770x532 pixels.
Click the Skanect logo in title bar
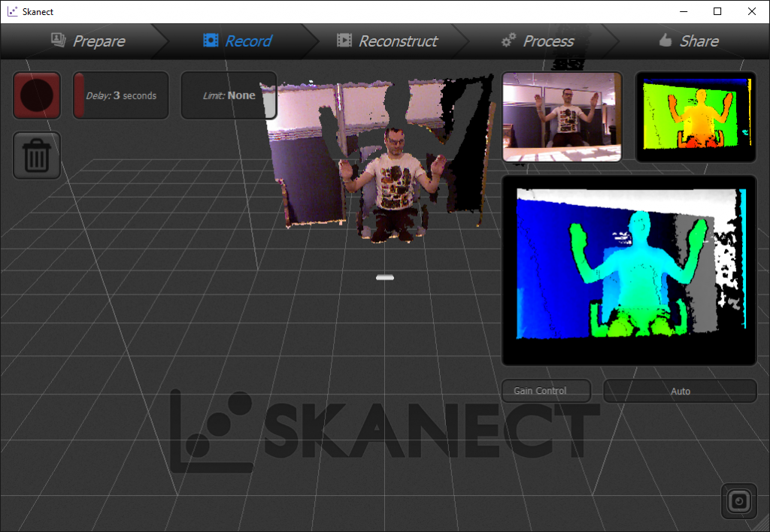pos(12,11)
